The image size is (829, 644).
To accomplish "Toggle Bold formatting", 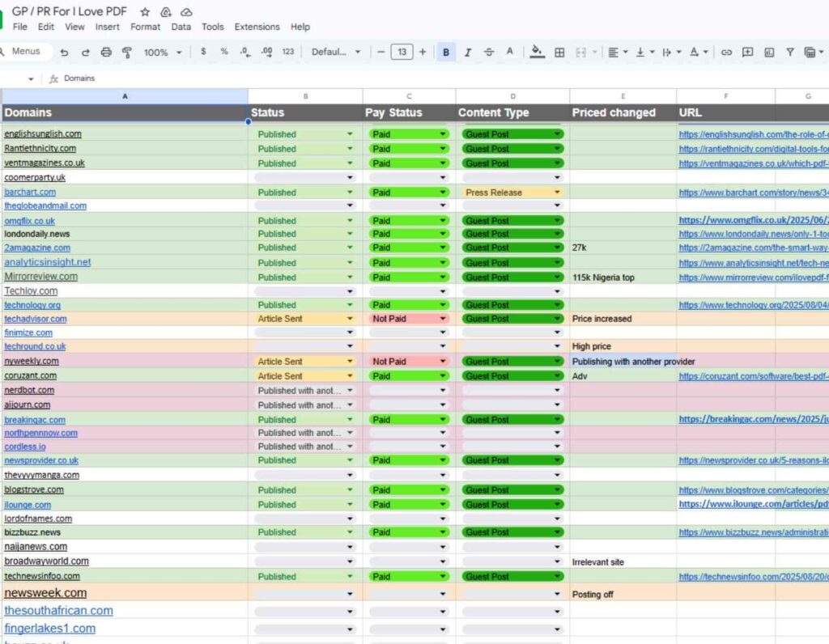I will click(x=446, y=53).
